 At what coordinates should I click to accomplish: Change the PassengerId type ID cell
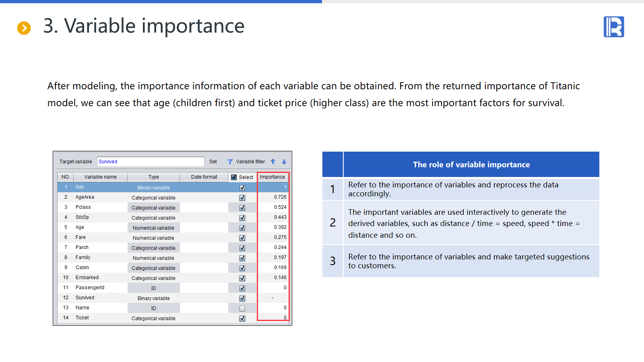[153, 288]
